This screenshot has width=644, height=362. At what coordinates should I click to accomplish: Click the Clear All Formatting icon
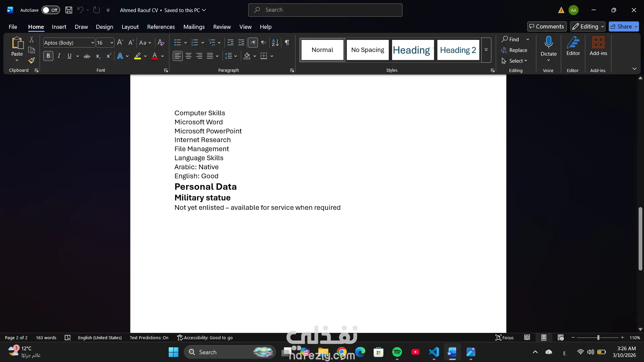pyautogui.click(x=161, y=43)
